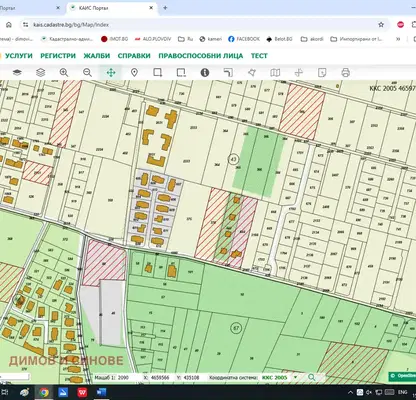The width and height of the screenshot is (416, 400).
Task: Open the stacked map layers panel icon
Action: [x=41, y=72]
